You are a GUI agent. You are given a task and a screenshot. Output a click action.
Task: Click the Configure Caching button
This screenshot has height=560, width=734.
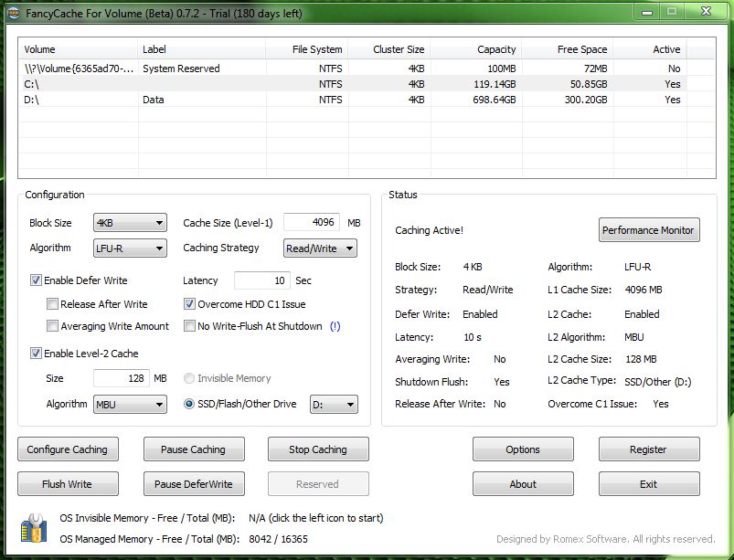pyautogui.click(x=68, y=449)
